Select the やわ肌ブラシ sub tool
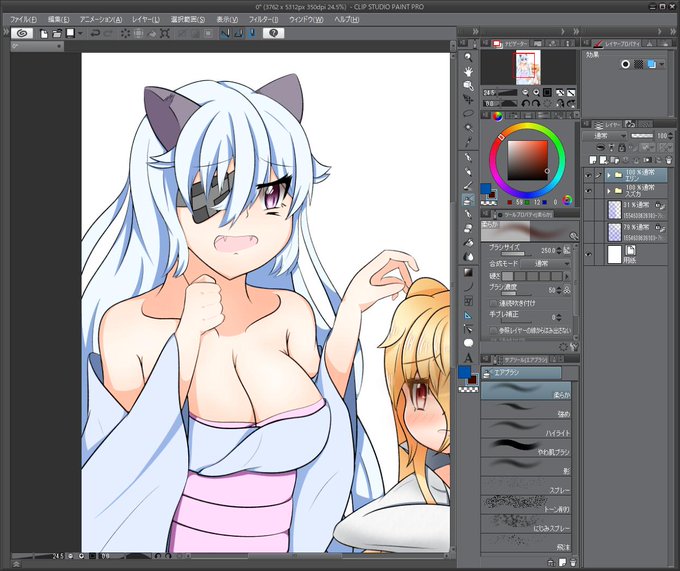 point(526,448)
